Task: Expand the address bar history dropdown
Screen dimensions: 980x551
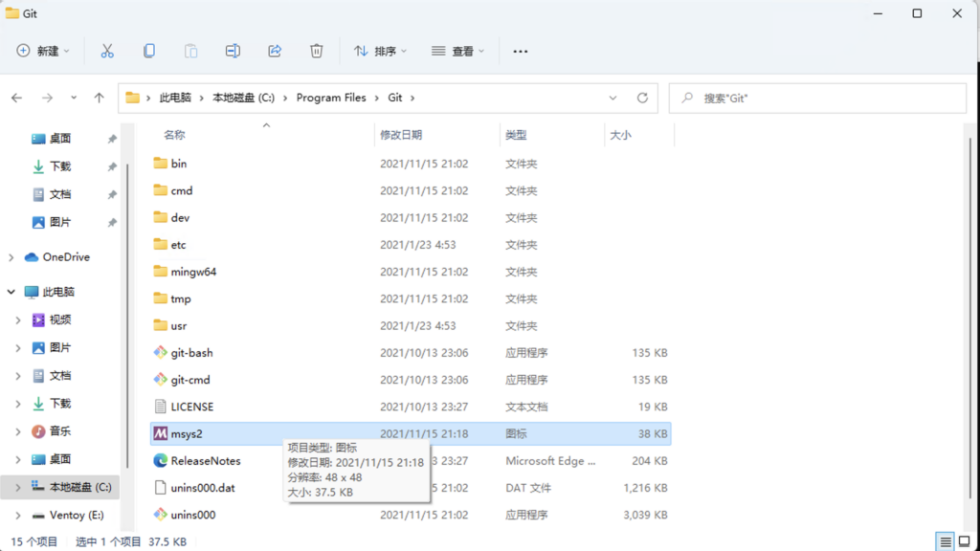Action: click(x=612, y=99)
